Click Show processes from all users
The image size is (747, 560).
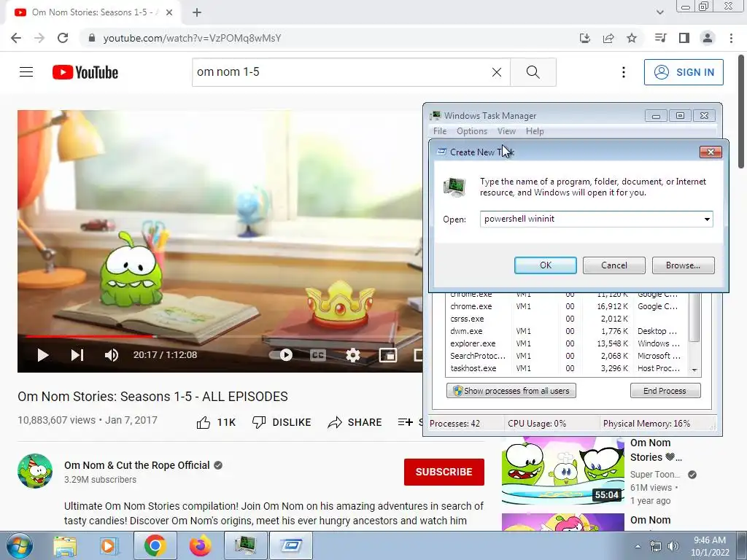coord(511,391)
